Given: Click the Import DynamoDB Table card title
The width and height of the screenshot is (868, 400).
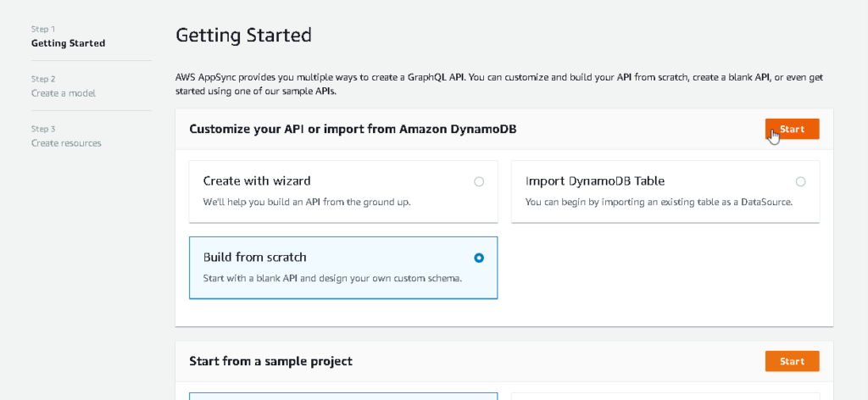Looking at the screenshot, I should point(595,181).
